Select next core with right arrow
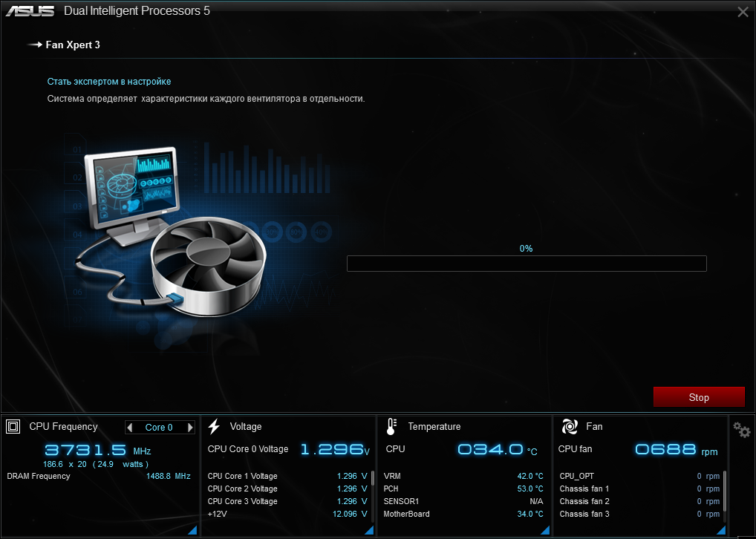This screenshot has width=756, height=539. tap(190, 428)
